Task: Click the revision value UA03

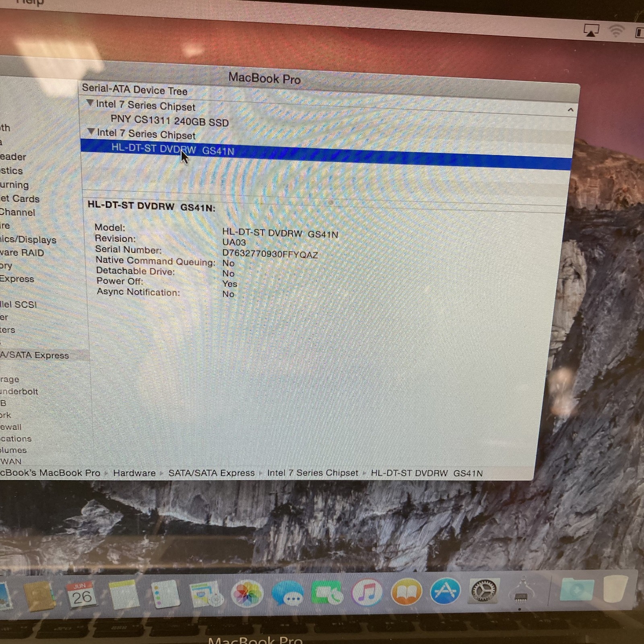Action: point(234,242)
